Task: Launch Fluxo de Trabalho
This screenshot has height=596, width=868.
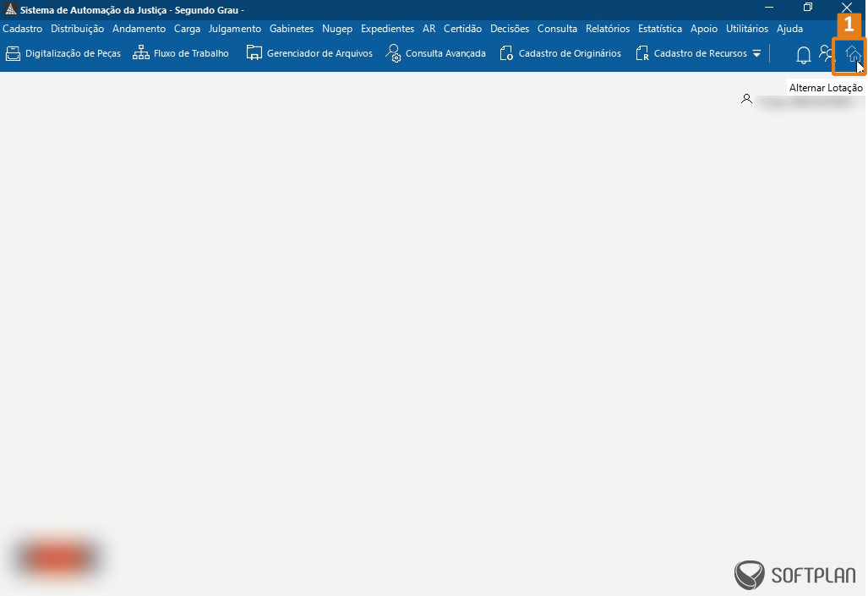Action: (181, 53)
